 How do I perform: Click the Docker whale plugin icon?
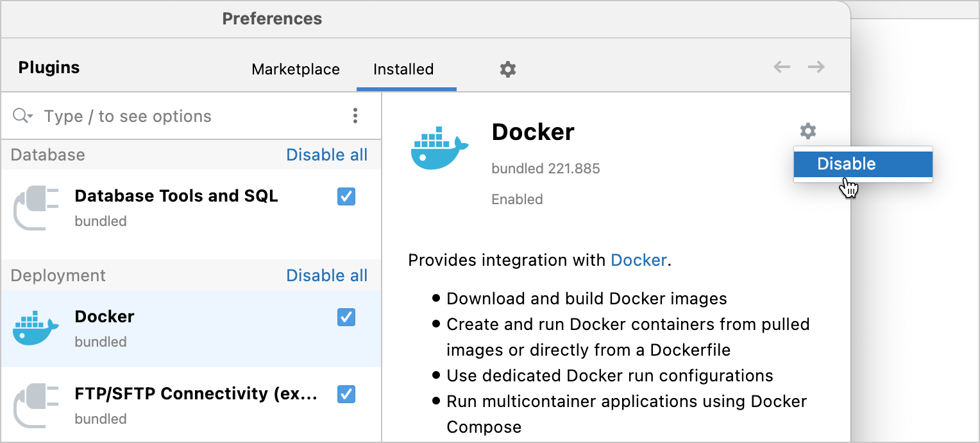pyautogui.click(x=440, y=148)
